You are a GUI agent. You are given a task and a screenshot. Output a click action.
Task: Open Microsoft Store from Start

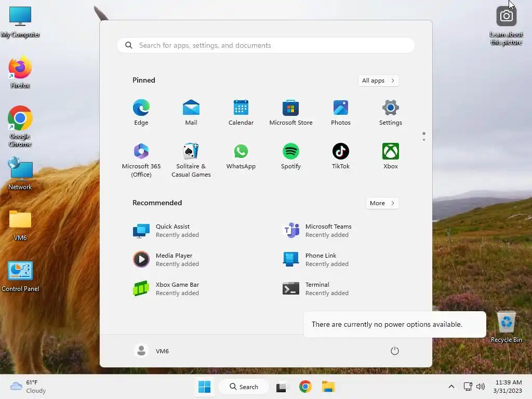click(x=291, y=112)
